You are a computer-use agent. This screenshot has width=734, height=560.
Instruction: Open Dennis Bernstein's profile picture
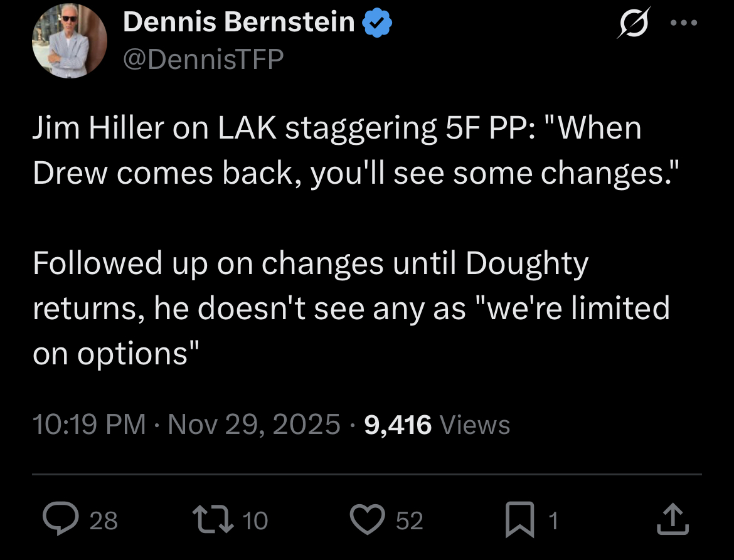(70, 41)
